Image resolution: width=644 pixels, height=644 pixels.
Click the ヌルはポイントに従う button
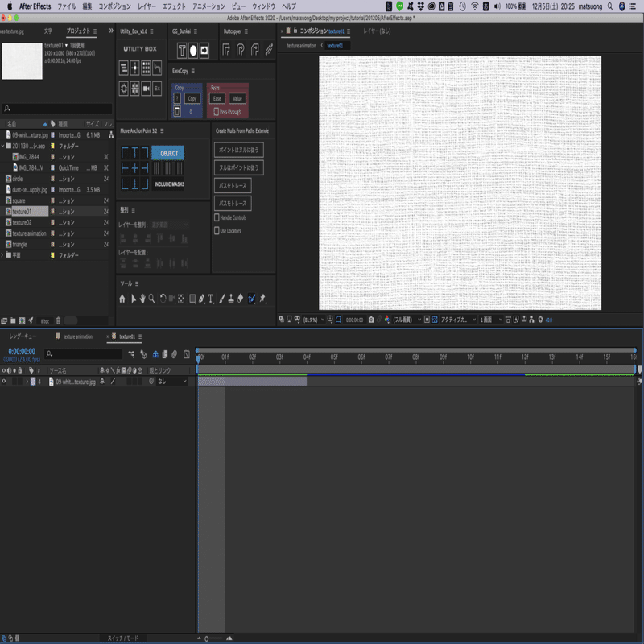point(238,167)
